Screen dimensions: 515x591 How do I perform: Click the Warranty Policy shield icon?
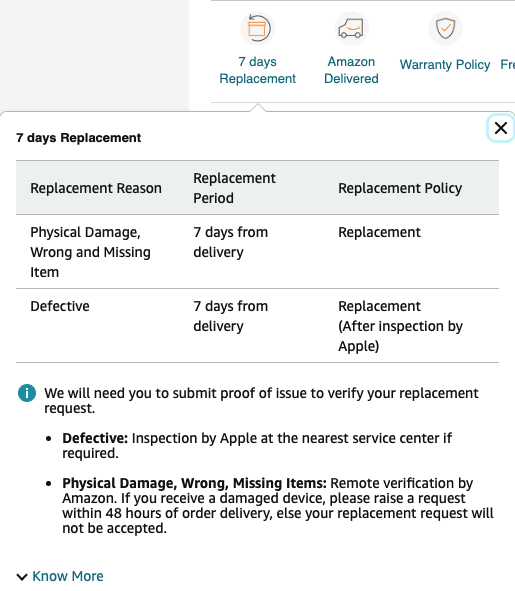click(x=445, y=28)
